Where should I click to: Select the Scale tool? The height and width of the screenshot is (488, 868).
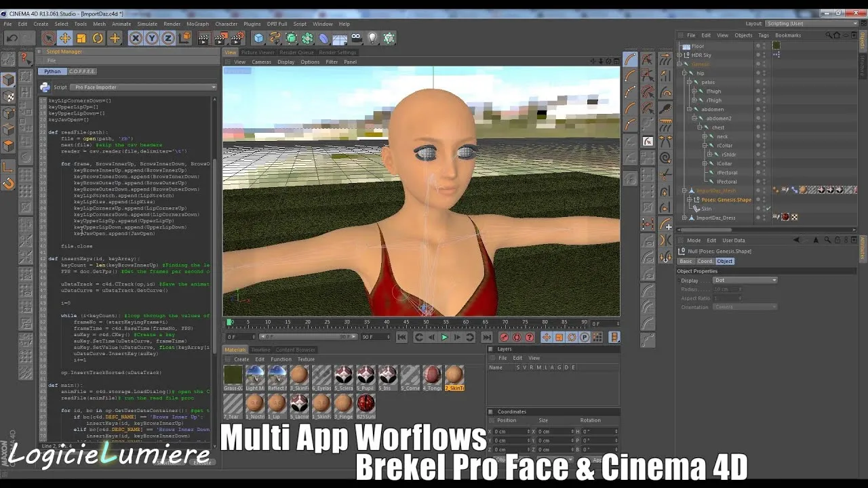[x=81, y=39]
